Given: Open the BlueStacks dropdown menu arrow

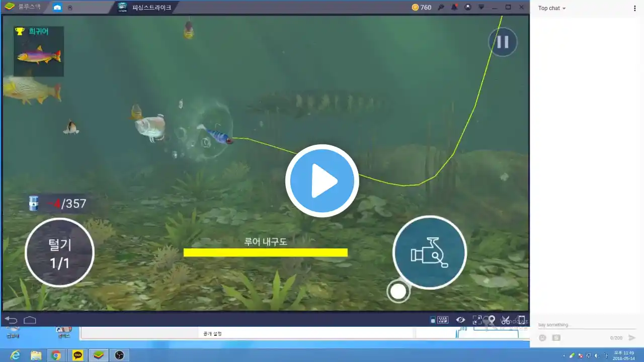Looking at the screenshot, I should [x=481, y=7].
